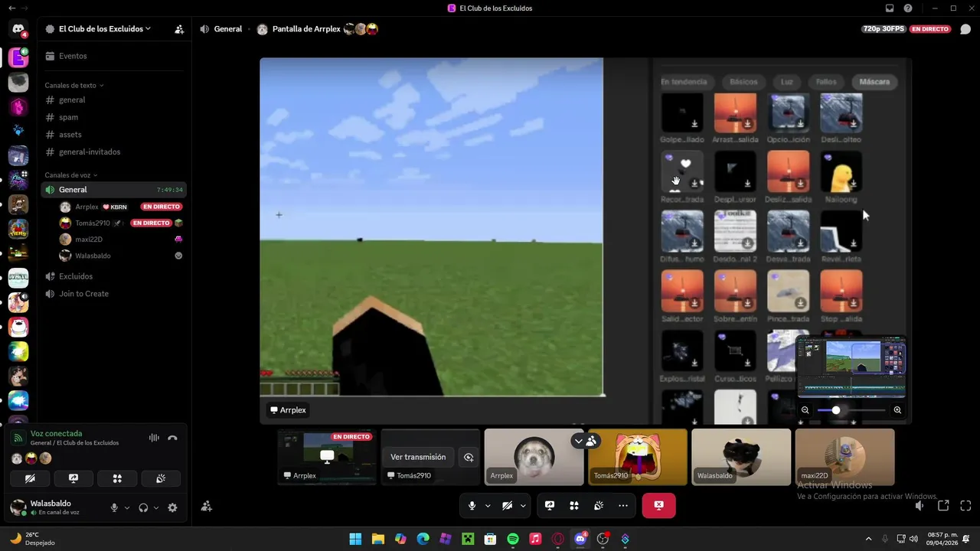
Task: Deafen with headphones icon in user panel
Action: (143, 507)
